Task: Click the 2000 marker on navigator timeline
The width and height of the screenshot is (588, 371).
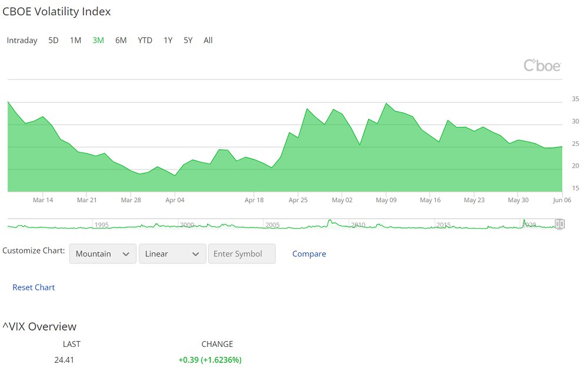Action: (187, 225)
